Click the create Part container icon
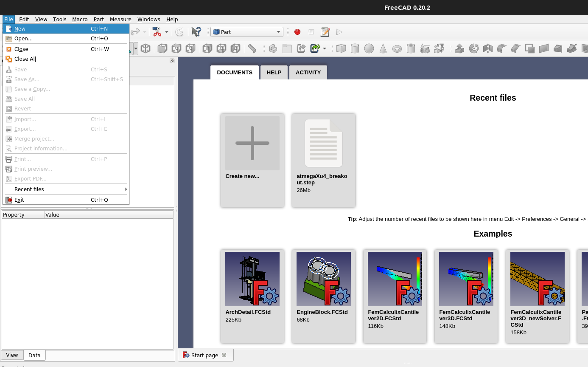Screen dimensions: 588x367 pyautogui.click(x=273, y=48)
